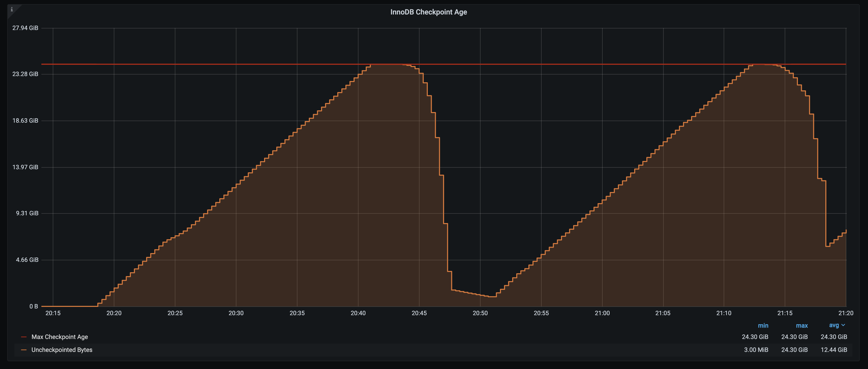This screenshot has height=369, width=868.
Task: Click the 13.97 GiB y-axis label
Action: pos(25,167)
